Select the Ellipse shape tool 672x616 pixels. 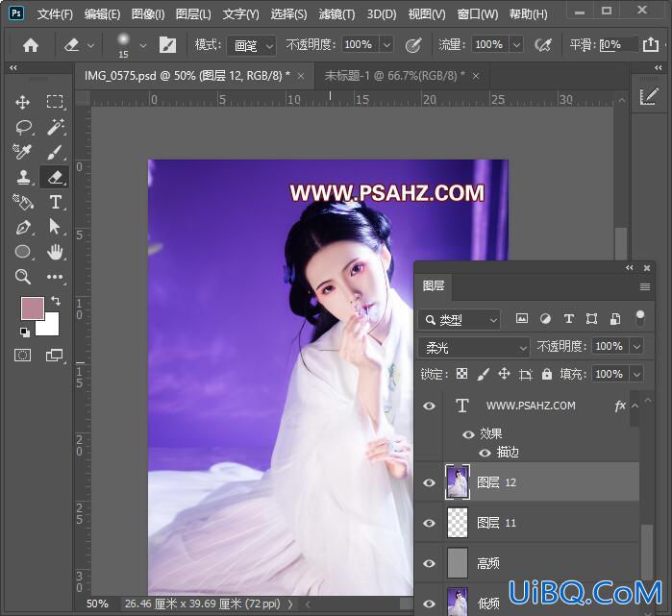pos(23,252)
